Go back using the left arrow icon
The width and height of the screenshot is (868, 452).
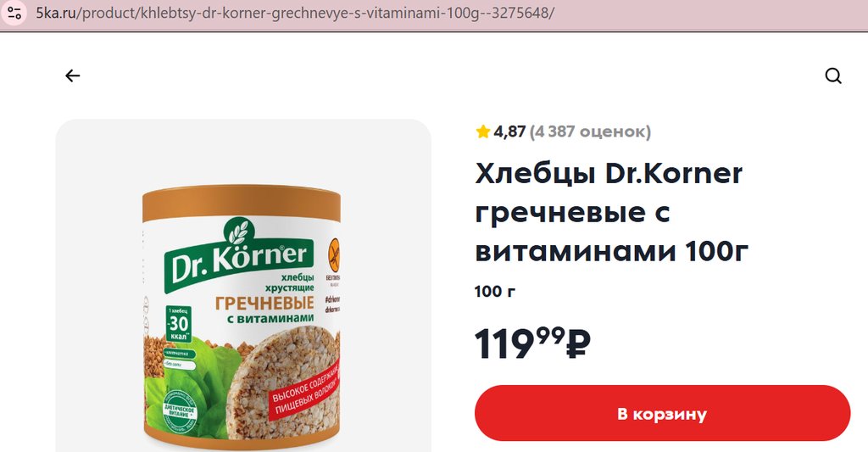[x=73, y=75]
